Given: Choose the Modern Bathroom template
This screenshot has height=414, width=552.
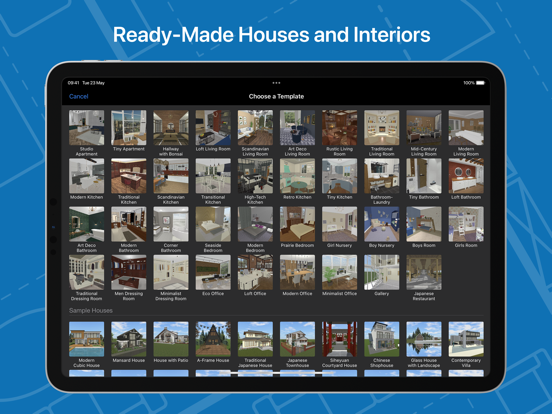Looking at the screenshot, I should 129,224.
